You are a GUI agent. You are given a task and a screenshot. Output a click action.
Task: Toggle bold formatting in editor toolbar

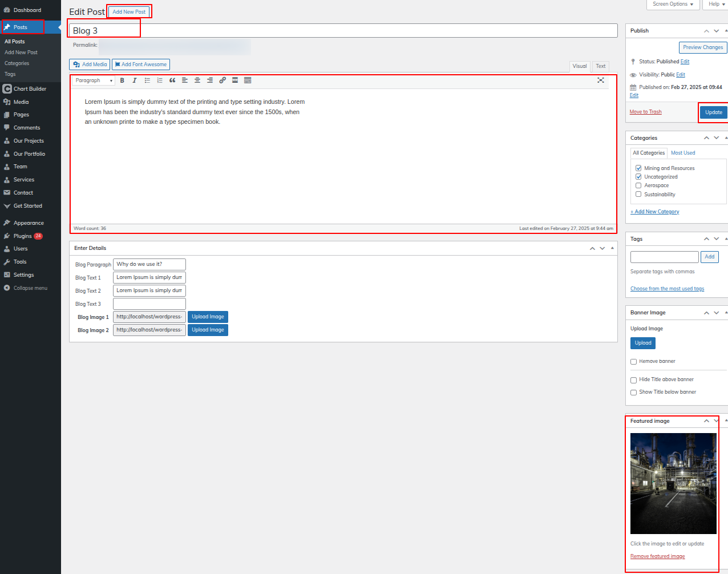tap(122, 80)
